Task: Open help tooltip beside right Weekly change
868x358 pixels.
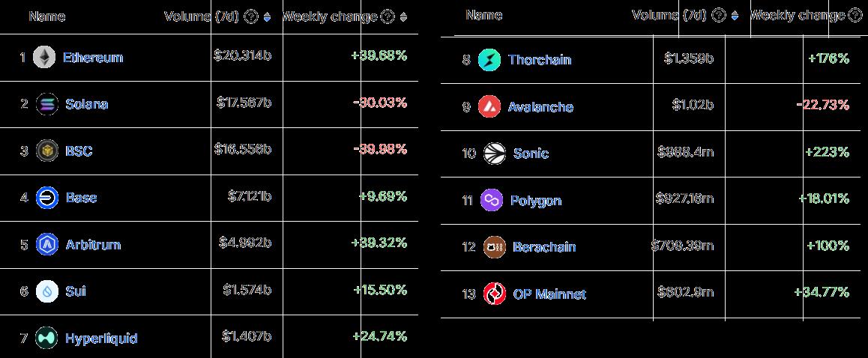Action: coord(853,16)
